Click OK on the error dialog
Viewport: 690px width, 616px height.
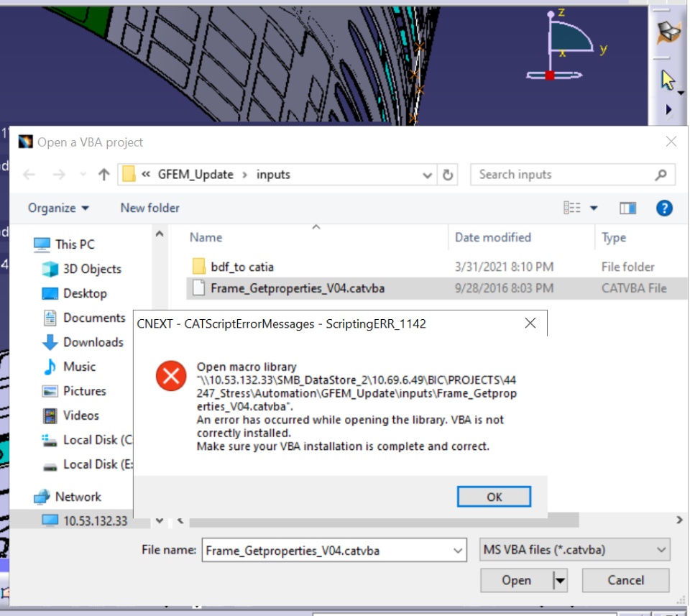coord(494,497)
